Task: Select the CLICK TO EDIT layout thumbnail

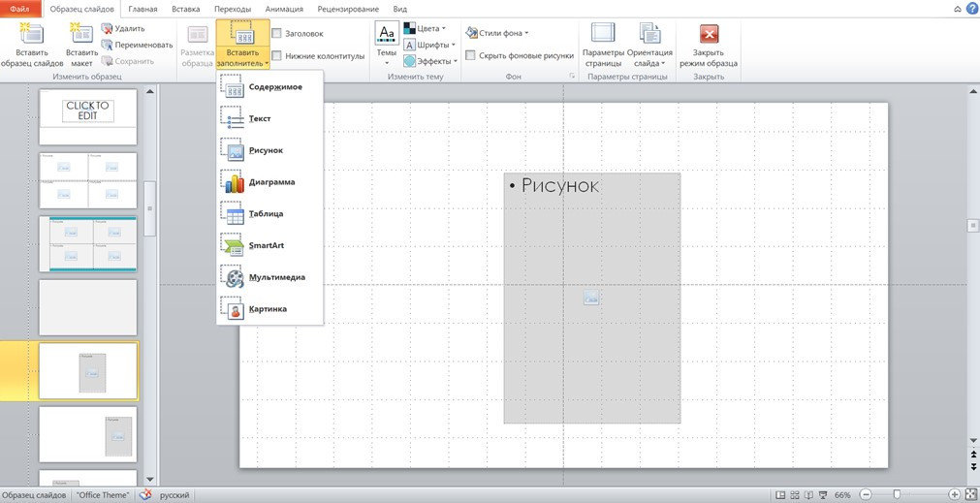Action: pos(87,115)
